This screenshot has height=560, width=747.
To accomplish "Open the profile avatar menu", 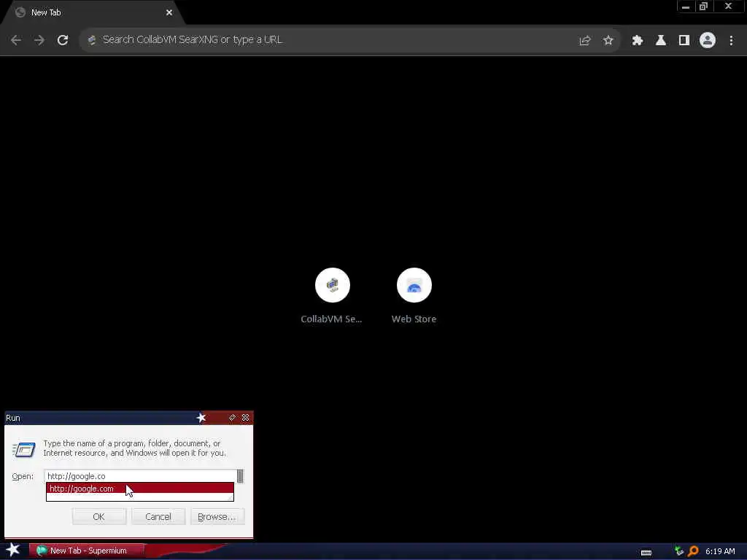I will pos(707,41).
